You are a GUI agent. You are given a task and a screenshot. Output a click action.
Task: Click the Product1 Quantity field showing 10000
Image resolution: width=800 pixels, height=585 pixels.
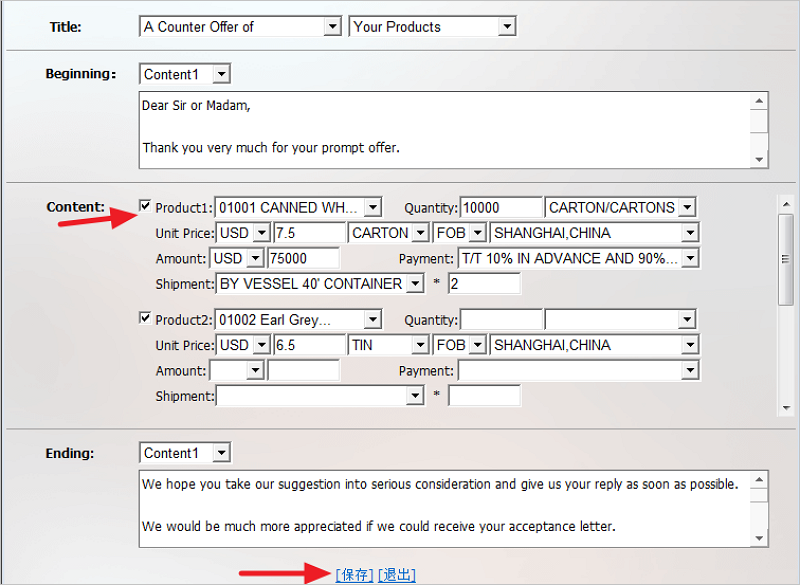click(x=500, y=208)
